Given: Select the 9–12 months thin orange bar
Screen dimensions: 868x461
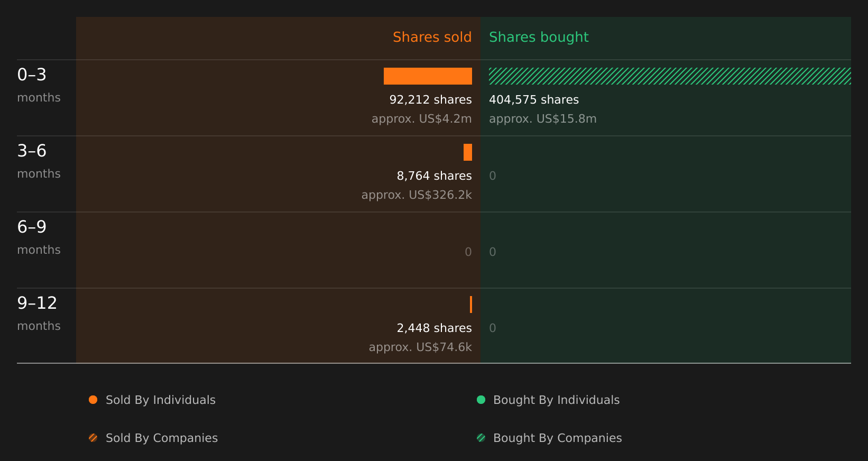Looking at the screenshot, I should pos(471,305).
